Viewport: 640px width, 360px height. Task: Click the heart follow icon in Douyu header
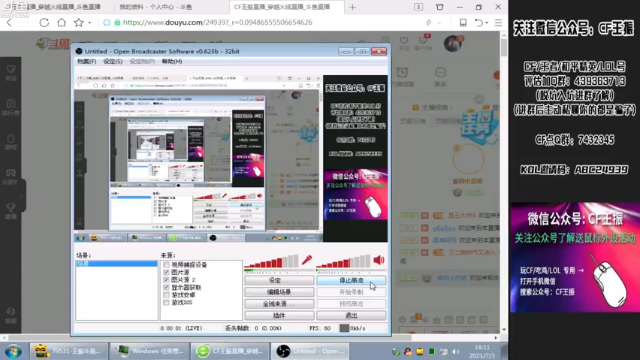[x=404, y=40]
